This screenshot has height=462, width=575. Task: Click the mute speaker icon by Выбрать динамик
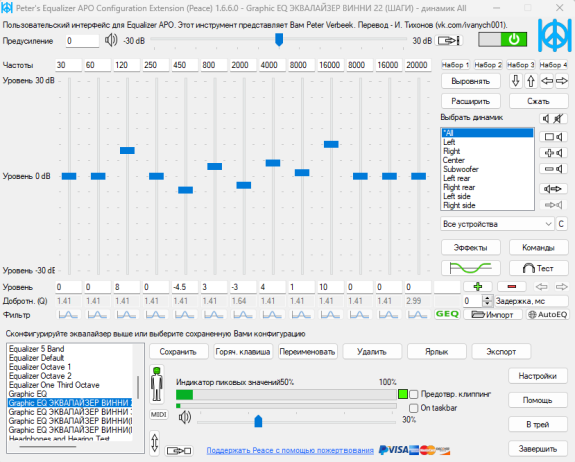[x=558, y=118]
